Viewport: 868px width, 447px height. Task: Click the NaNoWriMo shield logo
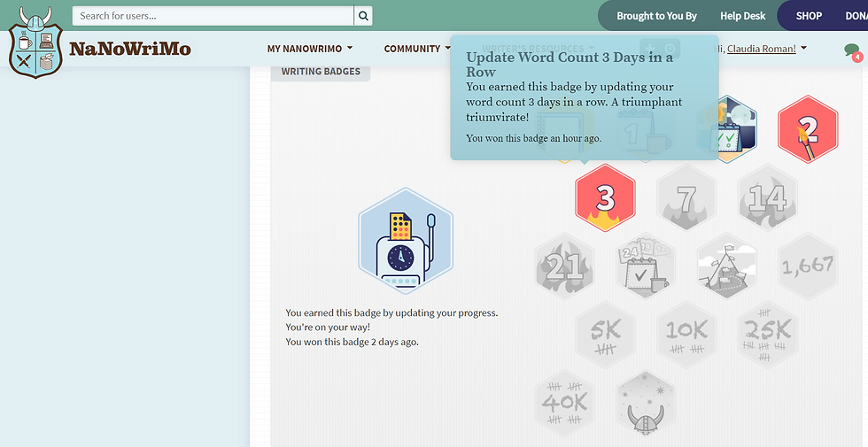pyautogui.click(x=36, y=42)
